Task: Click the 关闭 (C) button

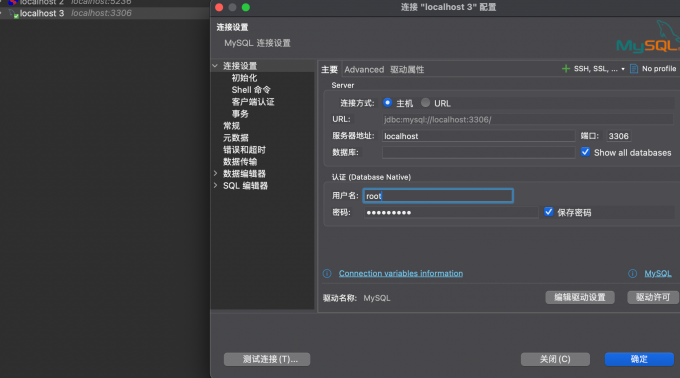Action: pyautogui.click(x=555, y=359)
